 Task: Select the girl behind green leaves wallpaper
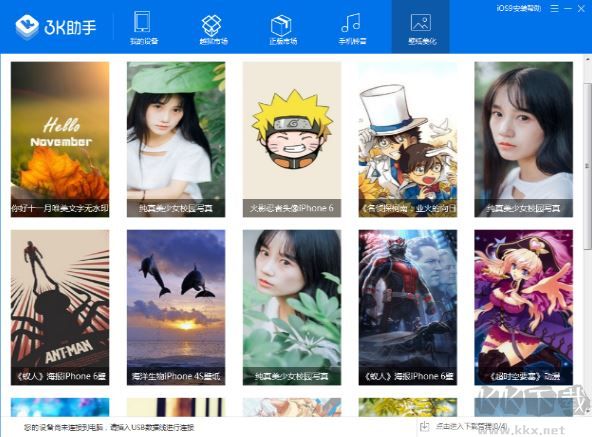[x=292, y=307]
